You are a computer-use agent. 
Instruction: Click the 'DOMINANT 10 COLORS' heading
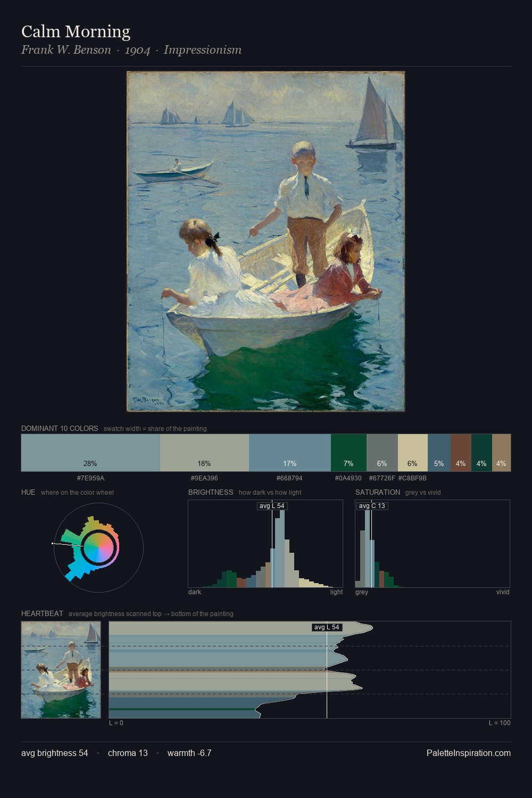click(60, 428)
